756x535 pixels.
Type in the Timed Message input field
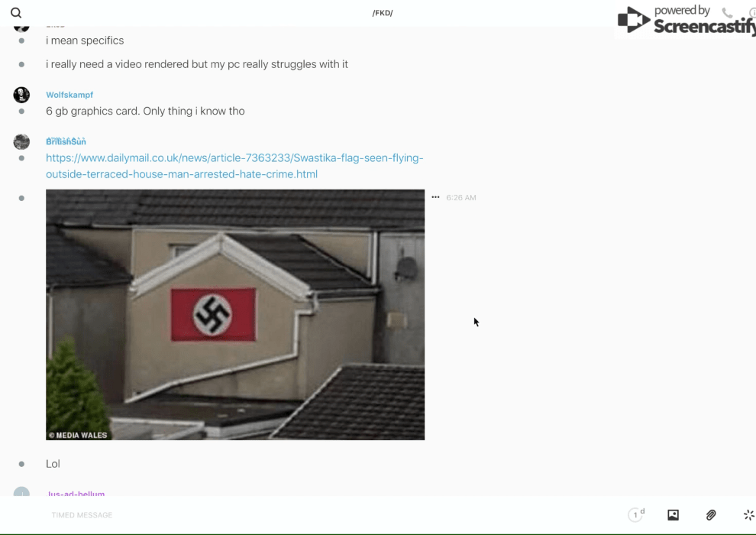[305, 515]
